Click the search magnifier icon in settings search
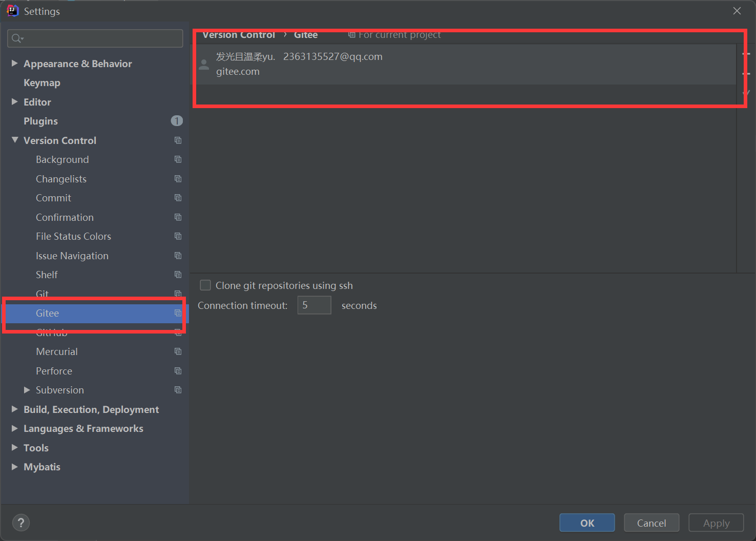756x541 pixels. [17, 38]
